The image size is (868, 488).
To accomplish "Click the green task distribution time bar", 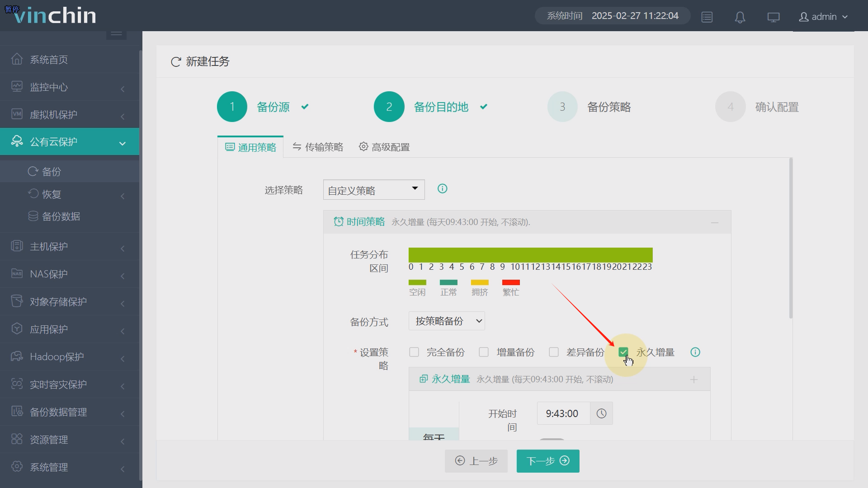I will click(x=530, y=255).
